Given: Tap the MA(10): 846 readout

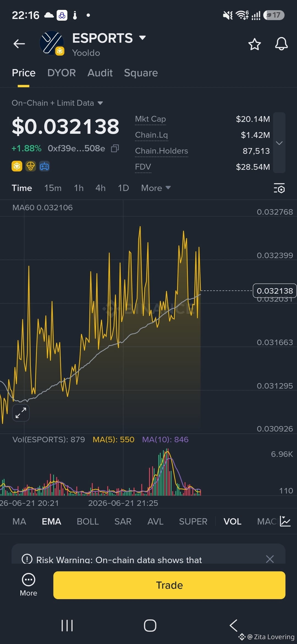Looking at the screenshot, I should pos(165,440).
